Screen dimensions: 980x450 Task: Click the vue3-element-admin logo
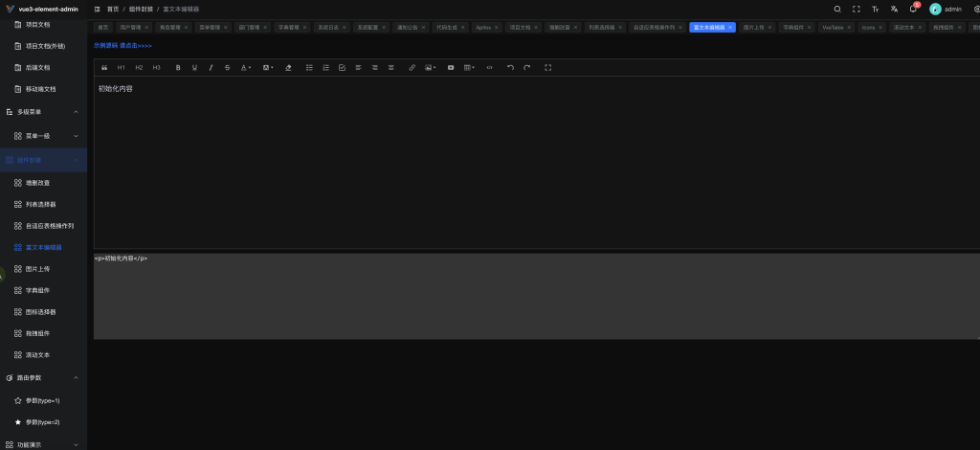click(42, 9)
